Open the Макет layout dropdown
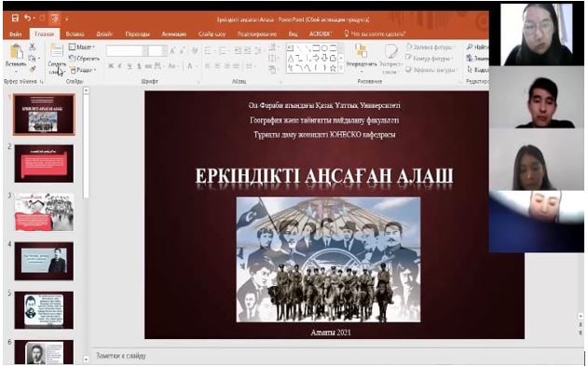Image resolution: width=588 pixels, height=367 pixels. pos(83,48)
